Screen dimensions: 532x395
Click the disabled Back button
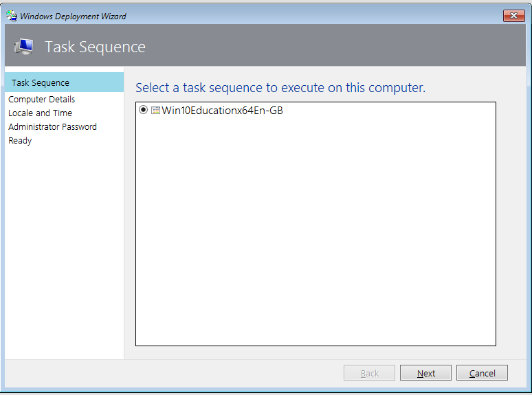(369, 373)
